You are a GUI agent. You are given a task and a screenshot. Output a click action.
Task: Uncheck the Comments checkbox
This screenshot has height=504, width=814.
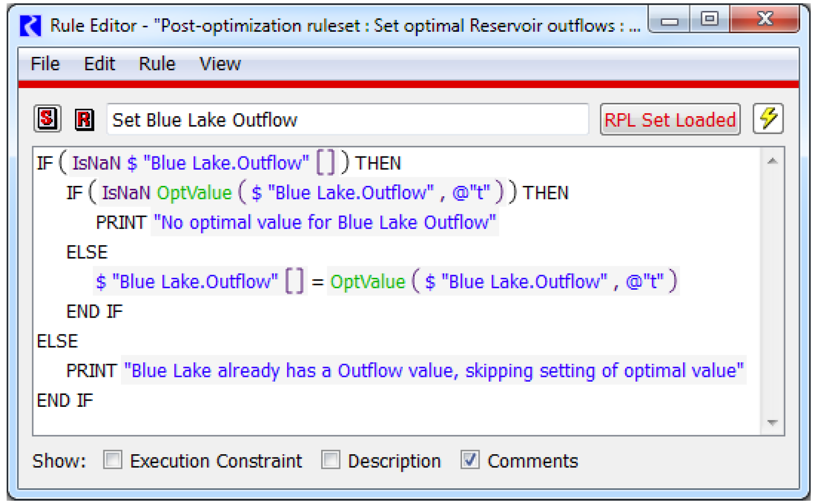coord(470,460)
